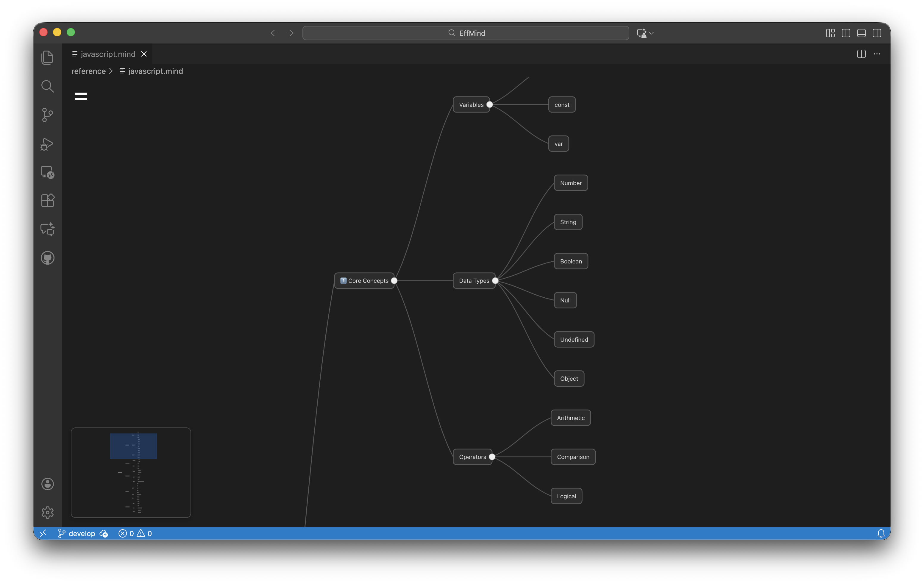Toggle the primary side bar layout button
This screenshot has width=924, height=584.
click(x=846, y=33)
